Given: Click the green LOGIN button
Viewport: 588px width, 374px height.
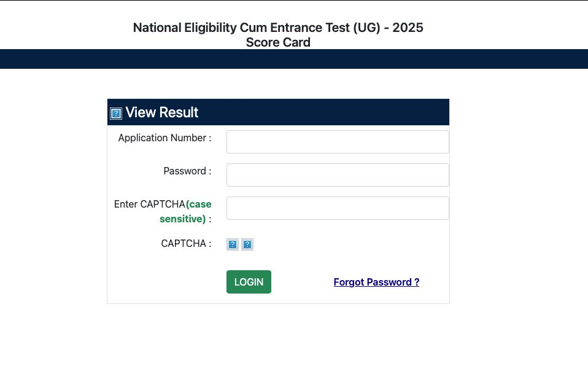Looking at the screenshot, I should click(x=249, y=282).
